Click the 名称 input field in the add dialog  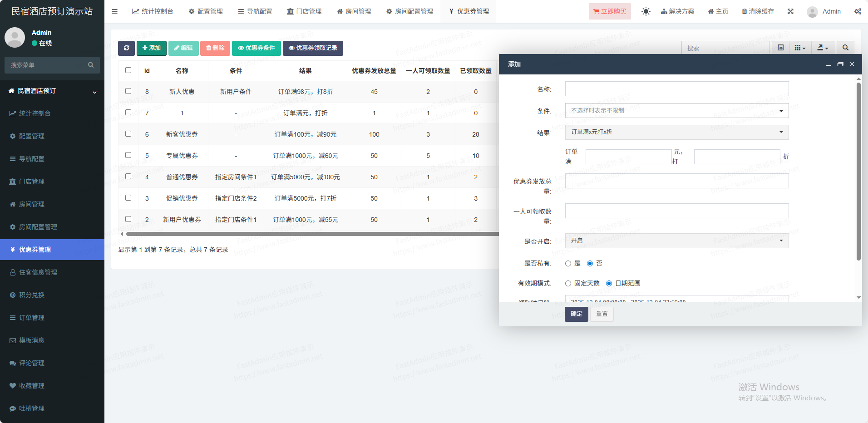[676, 89]
